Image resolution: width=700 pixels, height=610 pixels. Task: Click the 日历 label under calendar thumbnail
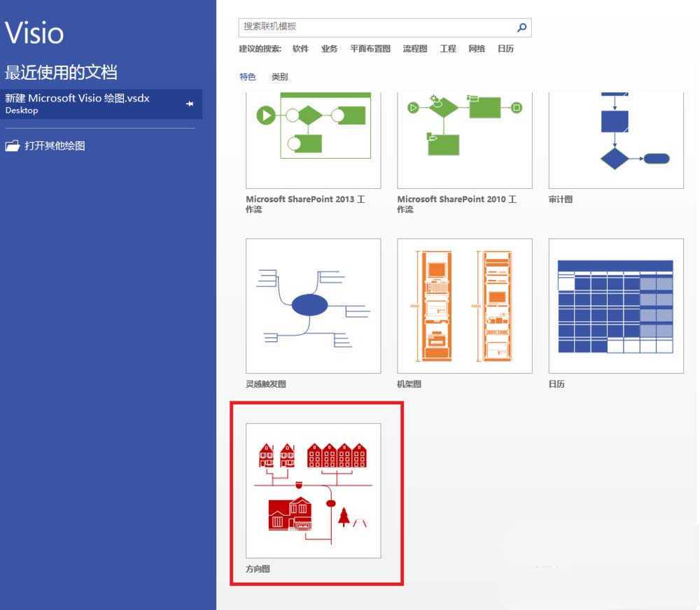[x=556, y=384]
